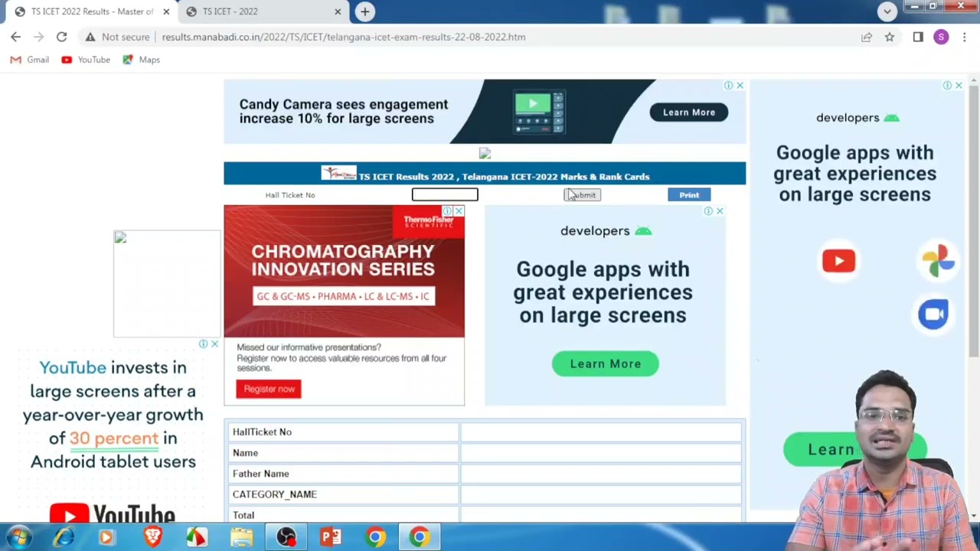This screenshot has height=551, width=980.
Task: Select the Father Name row label
Action: tap(260, 474)
